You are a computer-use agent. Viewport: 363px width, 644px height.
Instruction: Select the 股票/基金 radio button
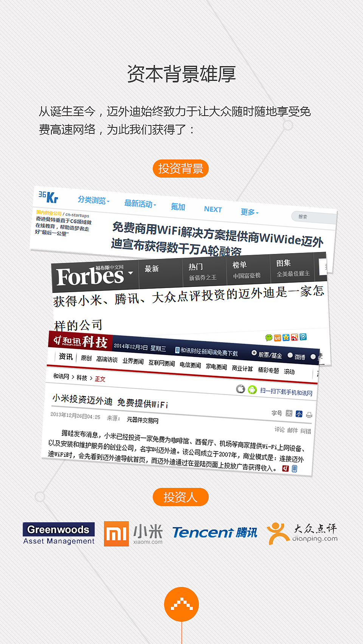point(254,353)
